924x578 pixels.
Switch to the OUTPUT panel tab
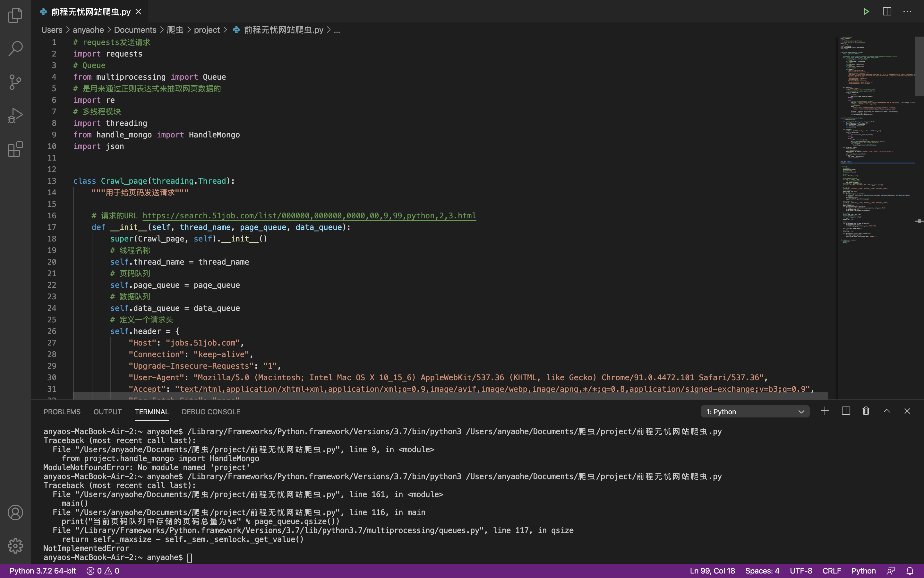[108, 412]
